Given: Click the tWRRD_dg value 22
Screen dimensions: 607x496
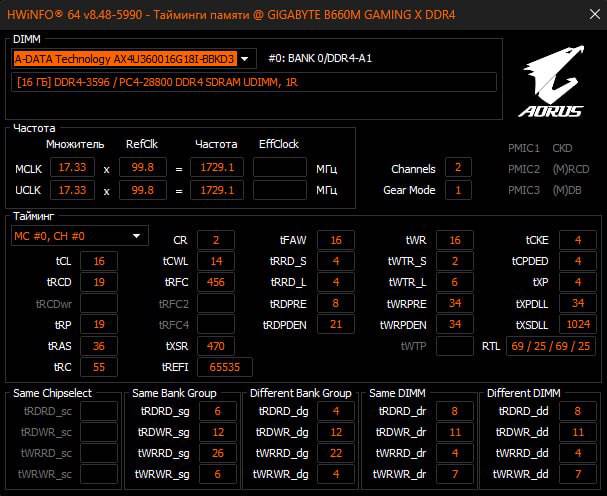Looking at the screenshot, I should [336, 453].
